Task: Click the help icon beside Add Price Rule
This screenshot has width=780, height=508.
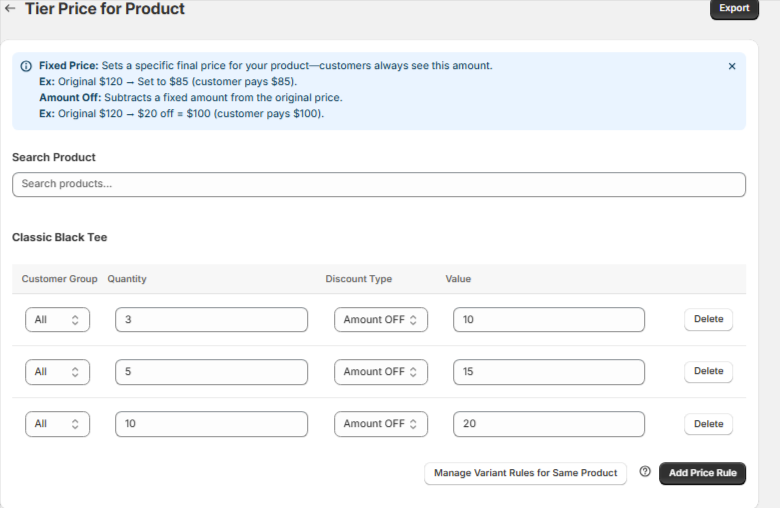Action: (645, 472)
